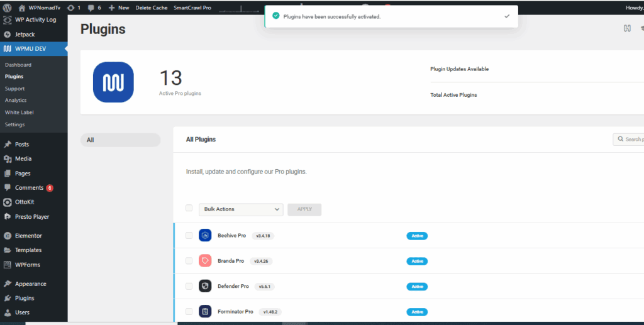Click icon in top-right of Plugins header

(627, 28)
